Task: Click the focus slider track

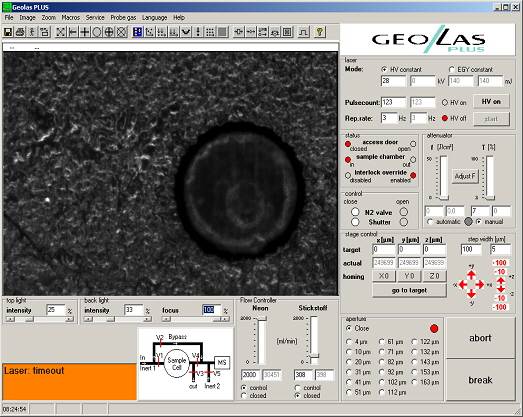Action: [196, 319]
